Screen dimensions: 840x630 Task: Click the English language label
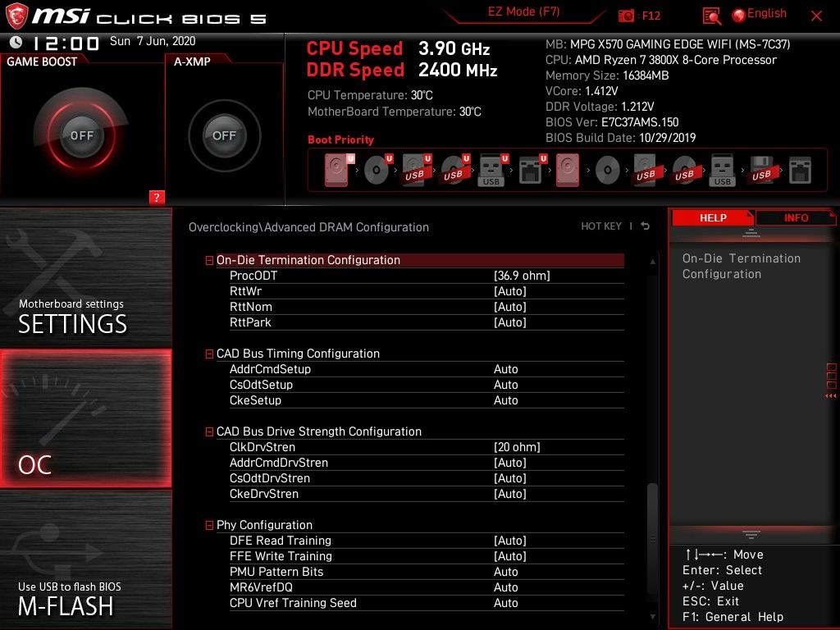coord(767,13)
